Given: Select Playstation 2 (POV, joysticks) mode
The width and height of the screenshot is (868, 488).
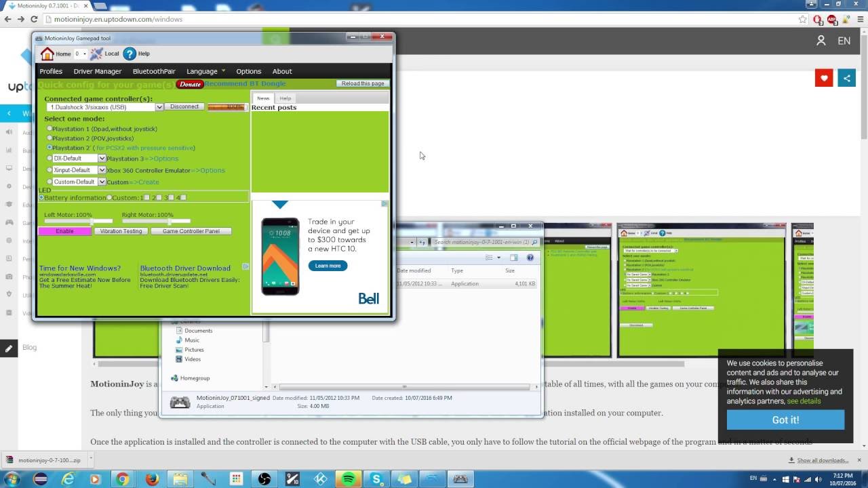Looking at the screenshot, I should 50,138.
